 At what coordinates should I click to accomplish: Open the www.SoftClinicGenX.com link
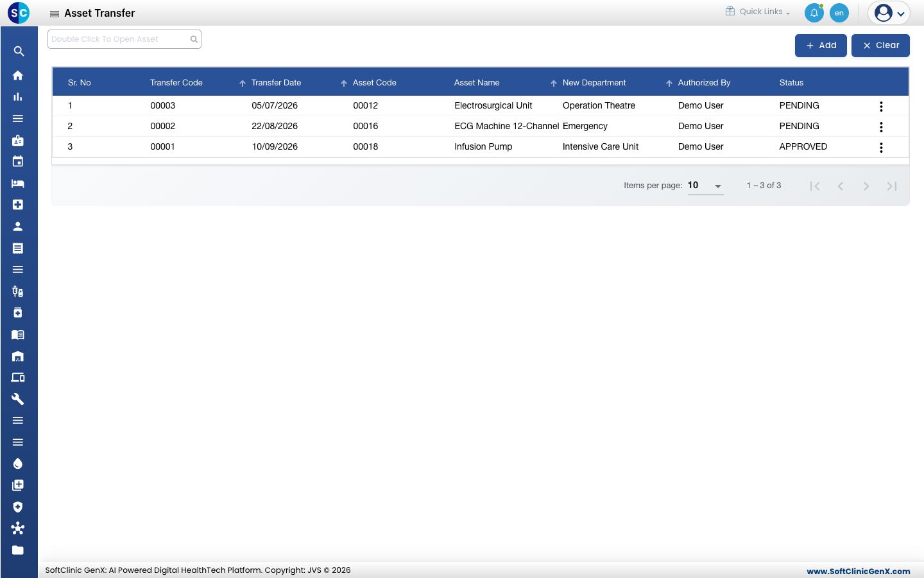859,571
